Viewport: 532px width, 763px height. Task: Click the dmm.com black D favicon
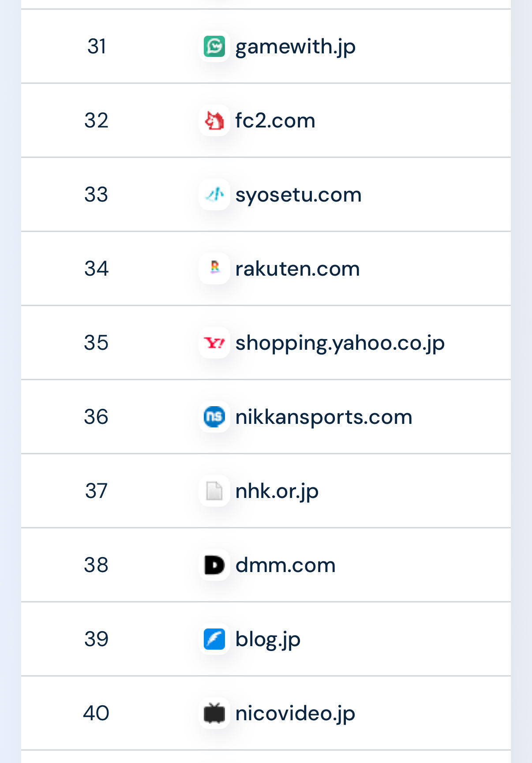(214, 565)
